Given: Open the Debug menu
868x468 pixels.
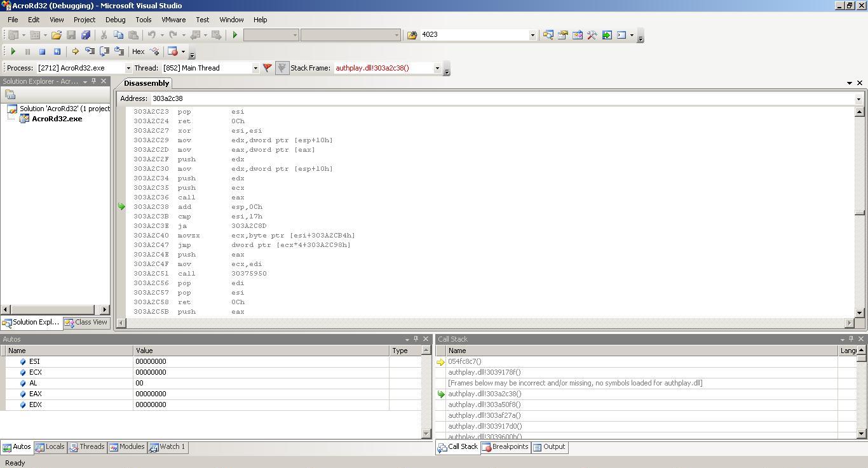Looking at the screenshot, I should [115, 20].
